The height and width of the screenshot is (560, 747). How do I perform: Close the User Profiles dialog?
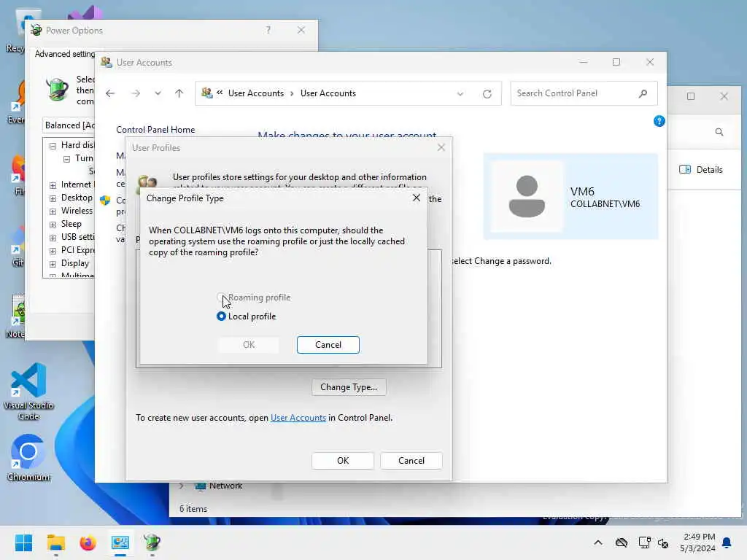click(441, 147)
